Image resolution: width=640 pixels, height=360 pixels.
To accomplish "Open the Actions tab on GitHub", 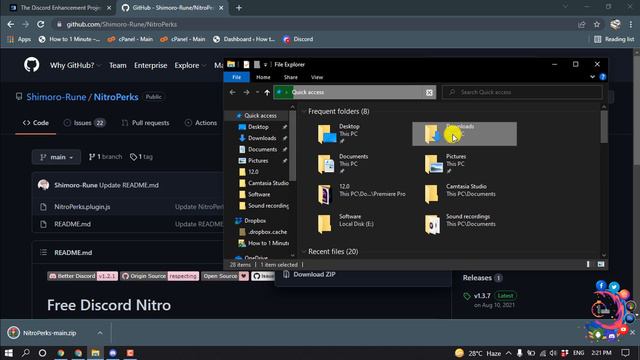I will pyautogui.click(x=201, y=123).
